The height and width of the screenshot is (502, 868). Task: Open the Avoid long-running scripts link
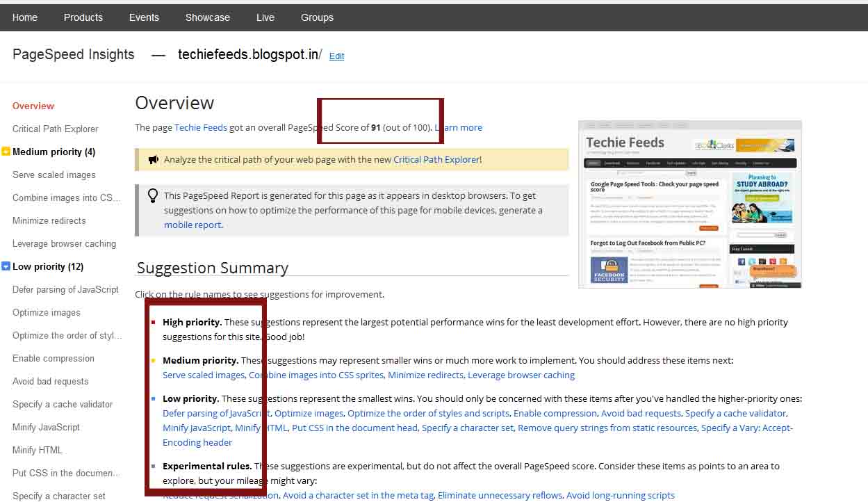point(621,495)
